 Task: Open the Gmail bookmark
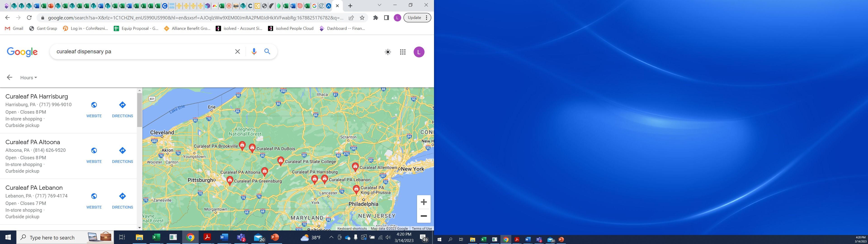pos(14,28)
